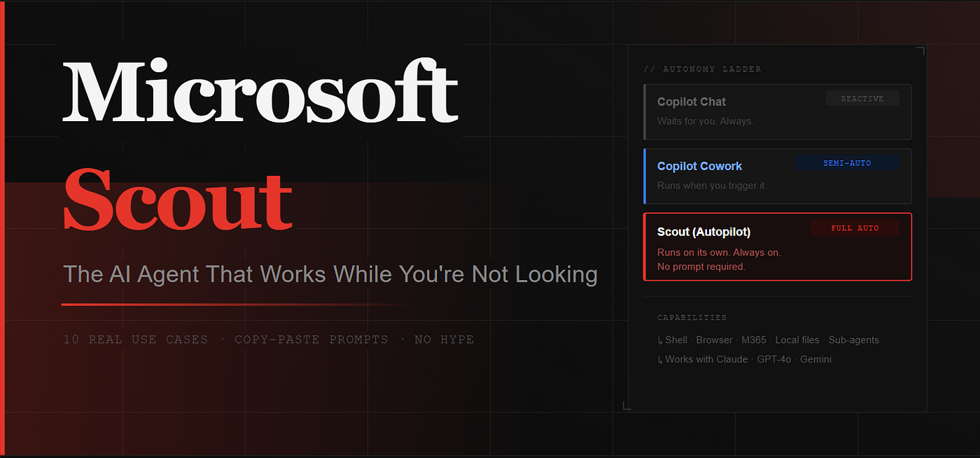This screenshot has width=980, height=458.
Task: Click the SEMI-AUTO badge
Action: [847, 163]
